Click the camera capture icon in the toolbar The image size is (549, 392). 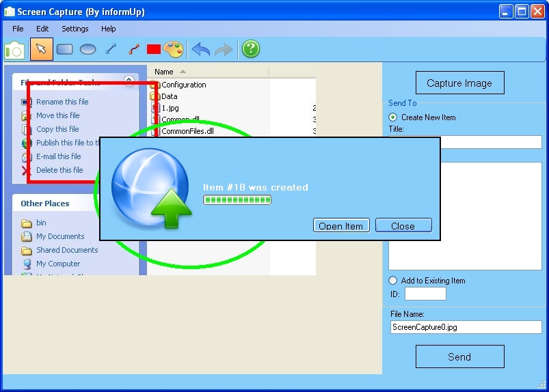pos(15,49)
